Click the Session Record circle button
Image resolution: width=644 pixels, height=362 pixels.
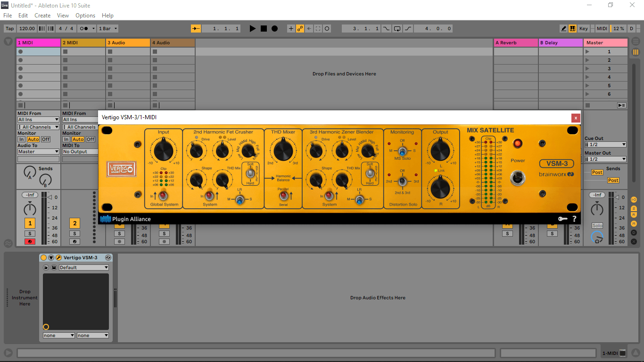(x=327, y=29)
